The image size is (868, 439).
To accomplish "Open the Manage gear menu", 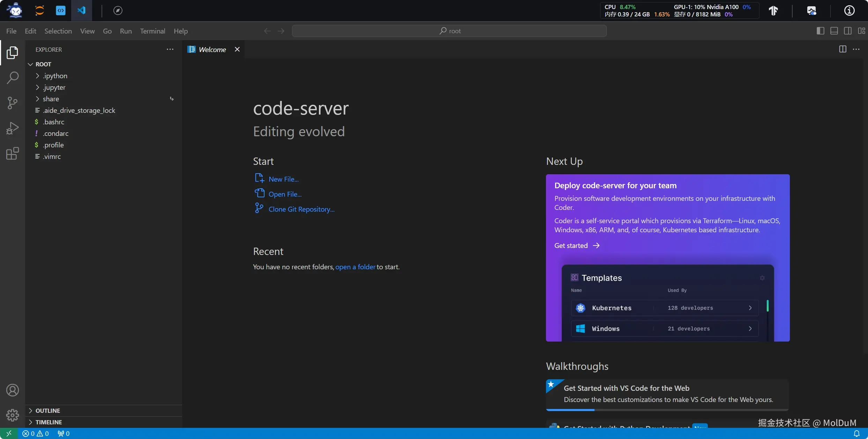I will (13, 415).
